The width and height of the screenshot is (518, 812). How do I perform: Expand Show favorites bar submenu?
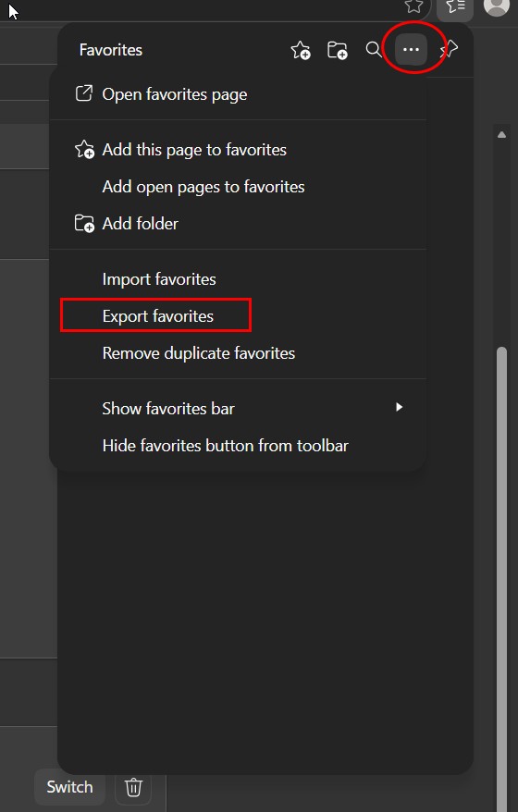238,409
